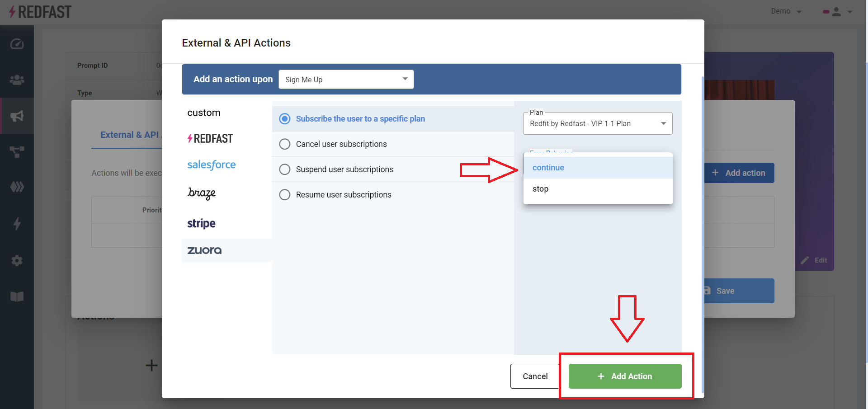
Task: Click the dialog vertical scrollbar
Action: point(702,235)
